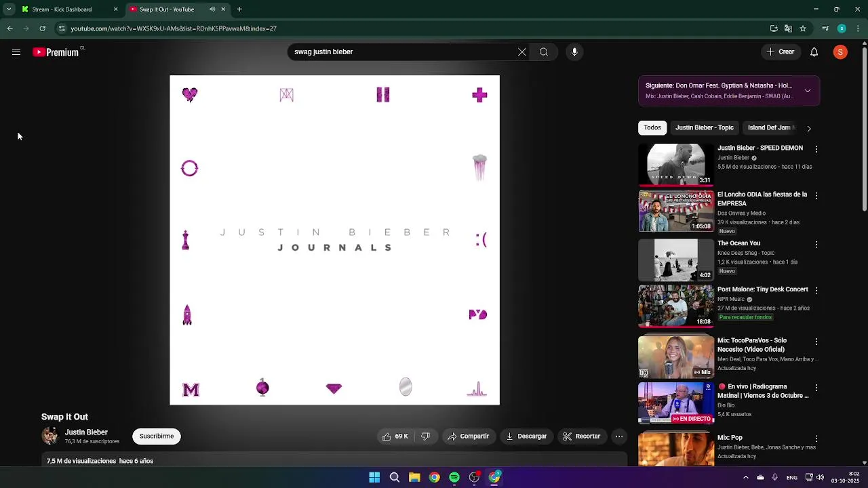Like the video with thumbs up
The image size is (868, 488).
pyautogui.click(x=395, y=436)
